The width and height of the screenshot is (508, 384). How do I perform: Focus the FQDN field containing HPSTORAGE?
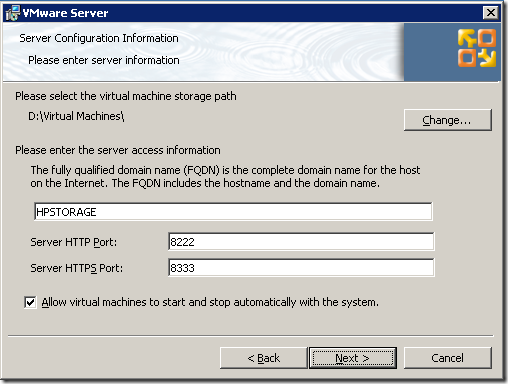[233, 212]
